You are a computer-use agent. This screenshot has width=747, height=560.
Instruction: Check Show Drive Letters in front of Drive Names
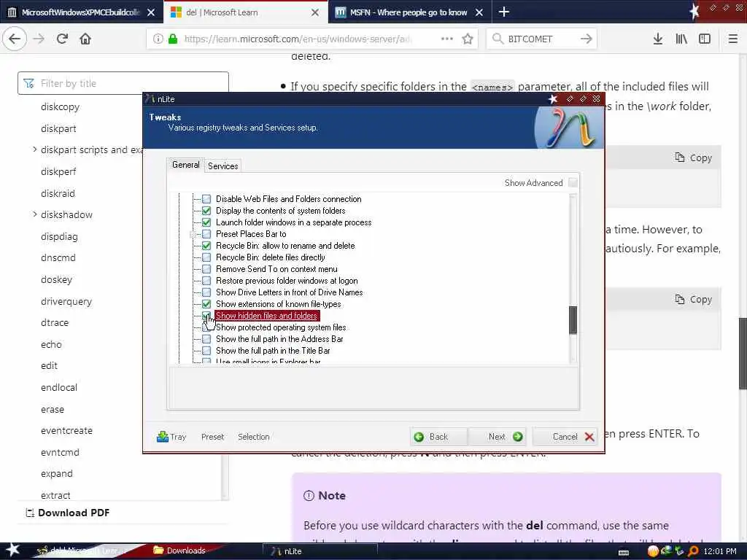point(206,292)
